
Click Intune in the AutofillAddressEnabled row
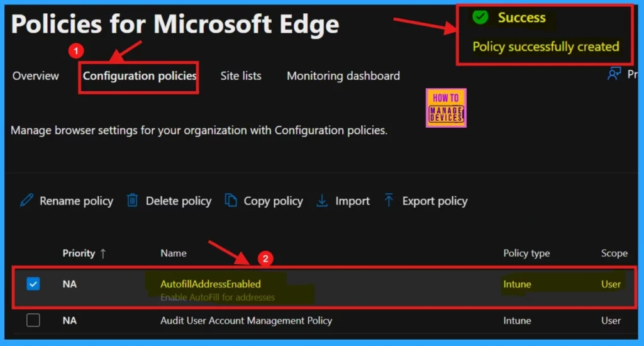517,284
